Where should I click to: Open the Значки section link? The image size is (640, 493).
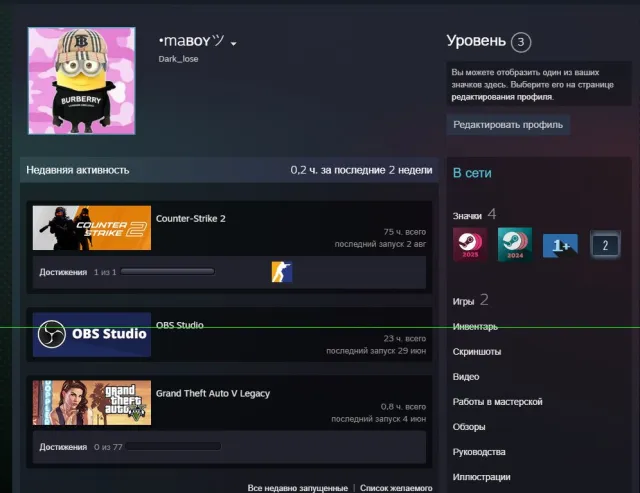pyautogui.click(x=467, y=216)
